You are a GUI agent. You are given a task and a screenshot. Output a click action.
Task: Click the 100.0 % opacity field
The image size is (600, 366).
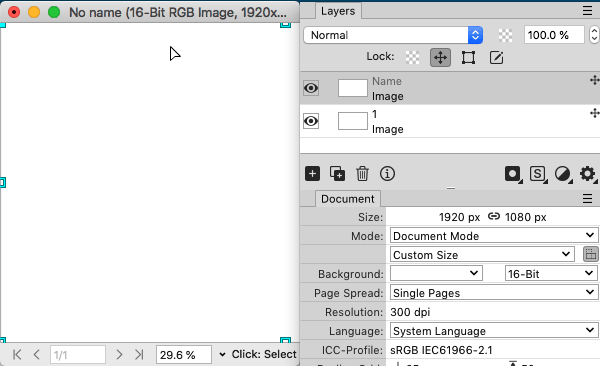tap(554, 35)
